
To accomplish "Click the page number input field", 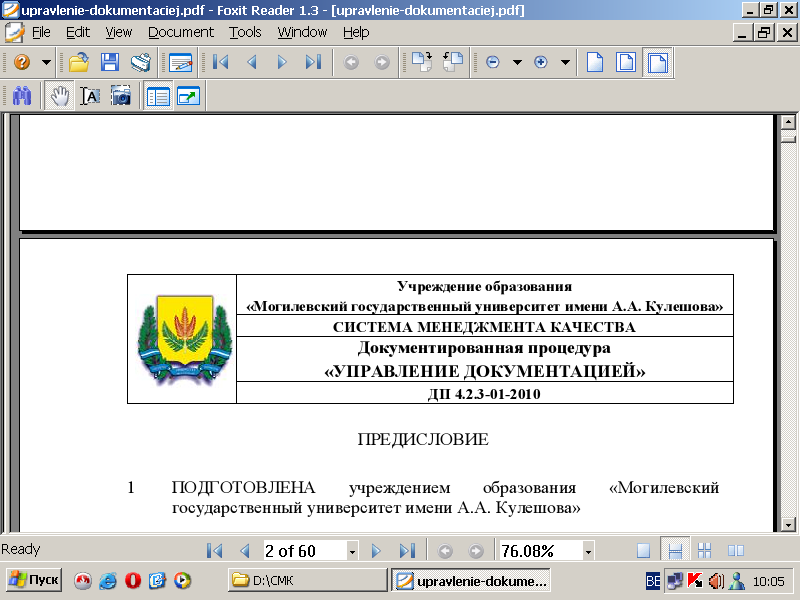I will pos(303,551).
